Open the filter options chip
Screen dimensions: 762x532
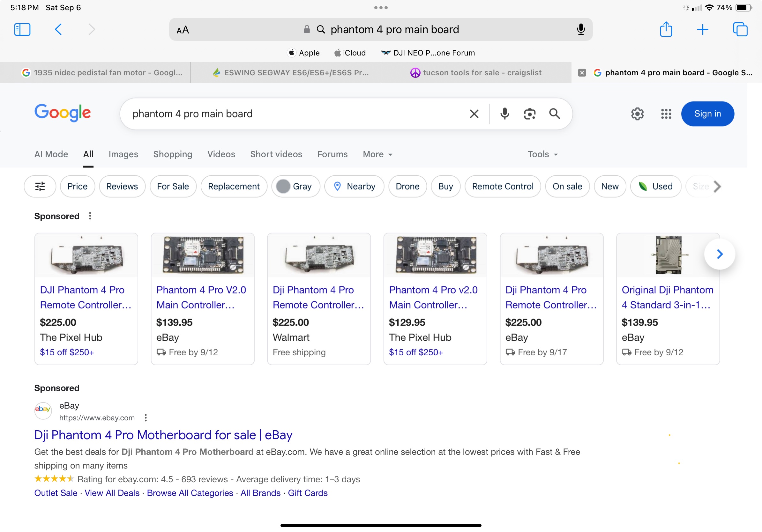tap(40, 186)
